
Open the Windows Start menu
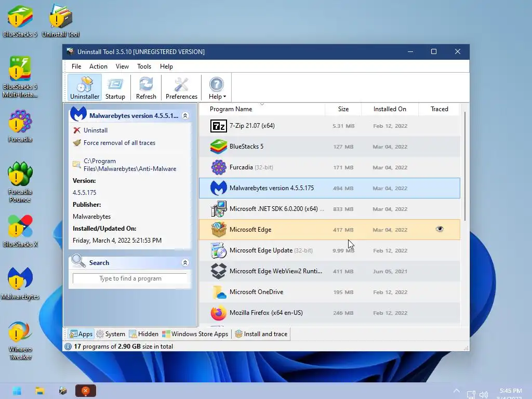pos(17,391)
